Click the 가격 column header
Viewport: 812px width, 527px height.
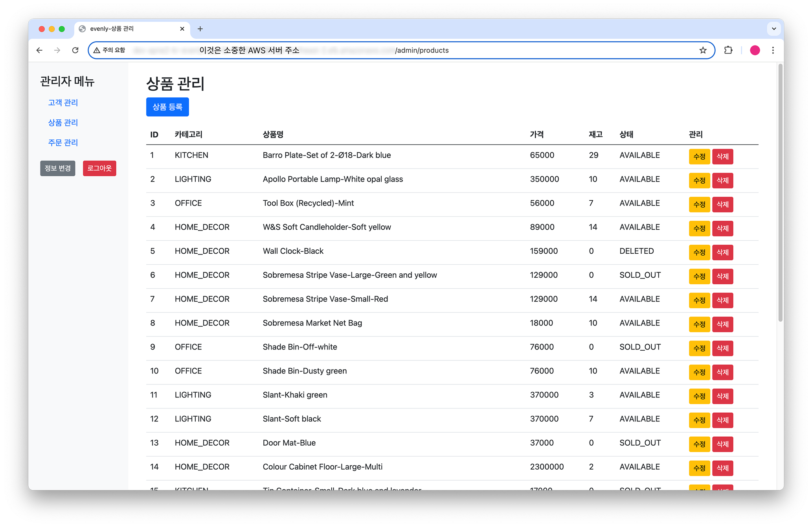tap(536, 134)
